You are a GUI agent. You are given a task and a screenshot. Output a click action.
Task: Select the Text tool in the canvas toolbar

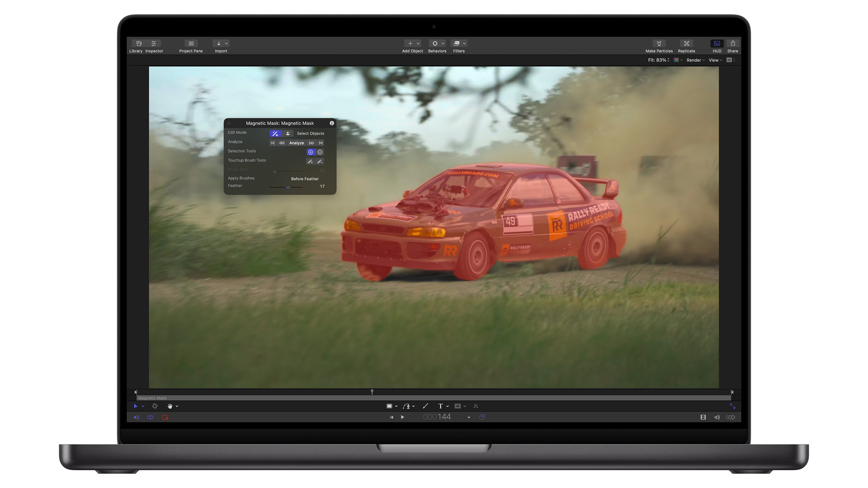(441, 406)
